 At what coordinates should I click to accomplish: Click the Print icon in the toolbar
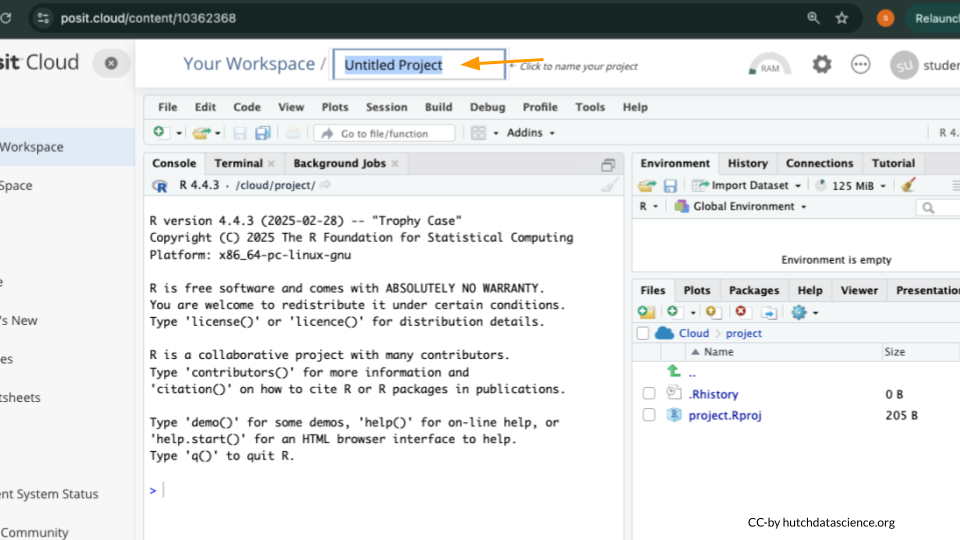tap(293, 133)
